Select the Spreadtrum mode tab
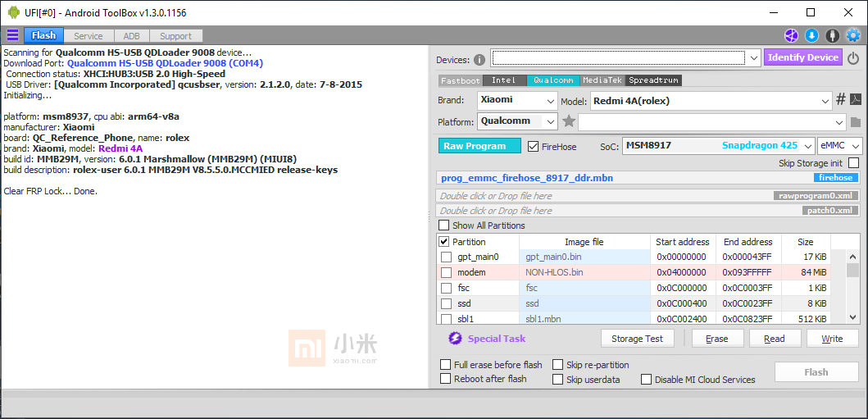Screen dimensions: 868x419 653,80
